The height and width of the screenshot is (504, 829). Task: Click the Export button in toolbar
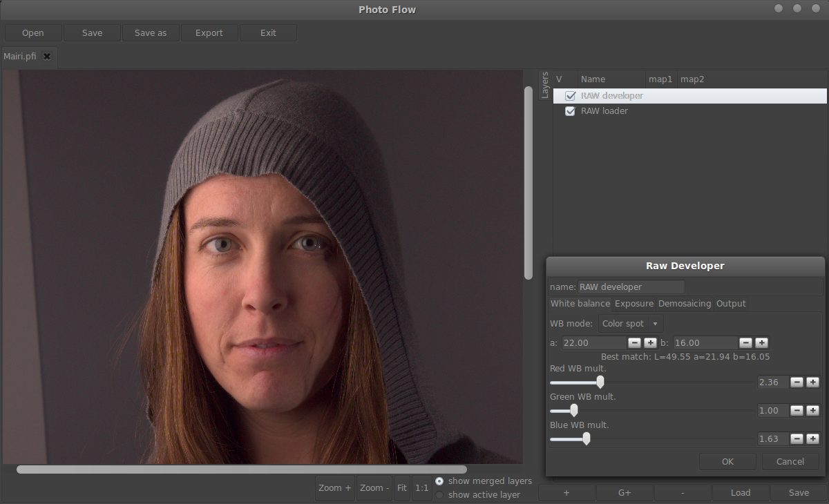pyautogui.click(x=209, y=32)
